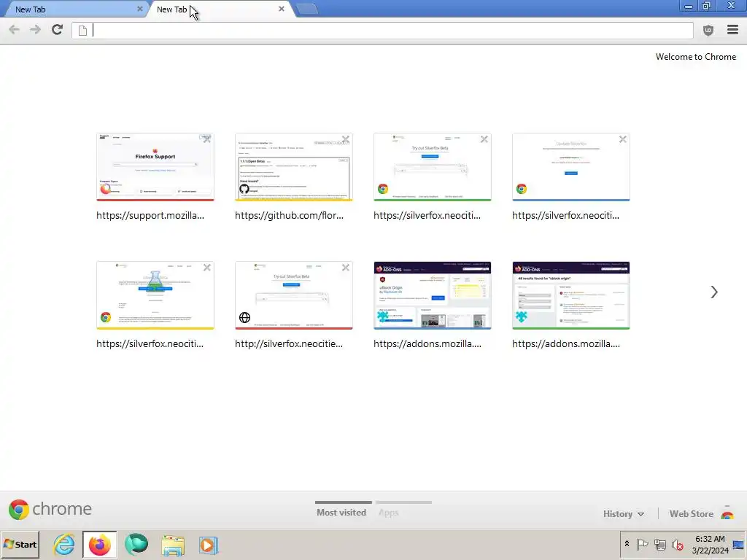
Task: Select the Apps section
Action: 389,513
